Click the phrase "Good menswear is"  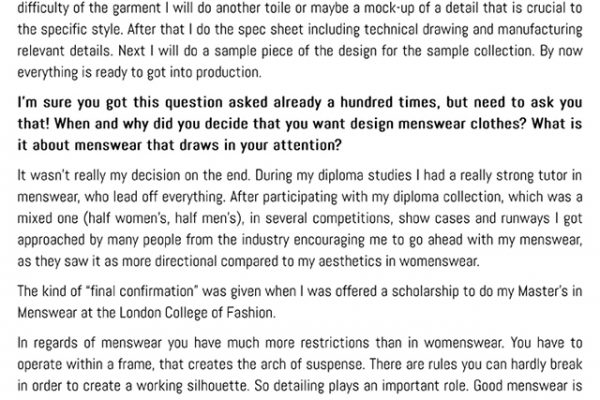[x=528, y=385]
